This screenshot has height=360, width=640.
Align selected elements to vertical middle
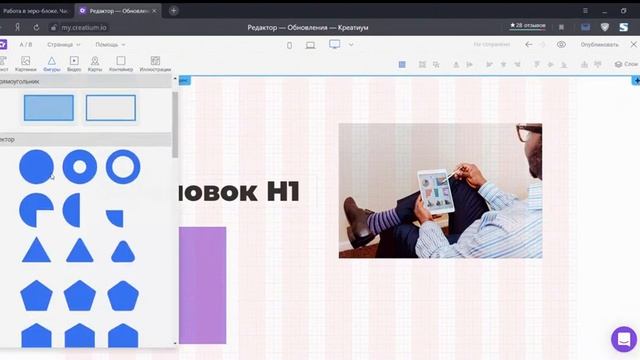(x=551, y=64)
